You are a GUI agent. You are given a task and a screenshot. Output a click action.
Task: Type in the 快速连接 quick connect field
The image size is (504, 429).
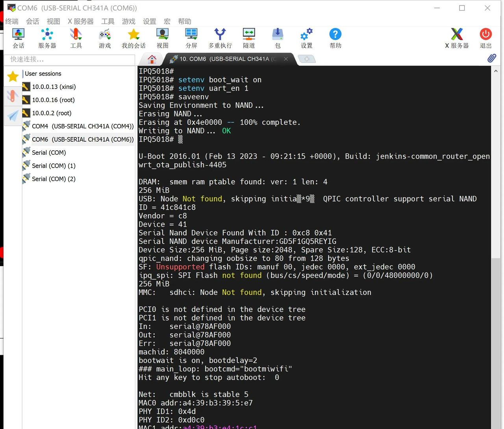coord(69,59)
